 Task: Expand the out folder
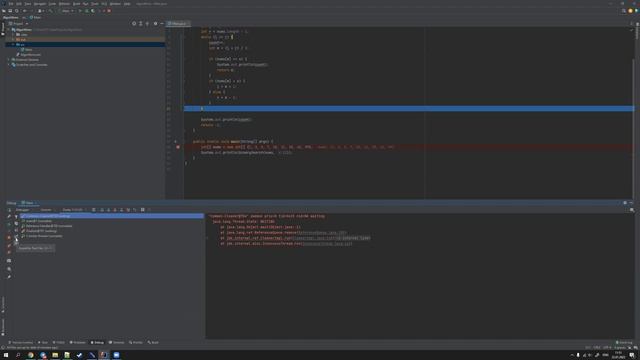(13, 40)
